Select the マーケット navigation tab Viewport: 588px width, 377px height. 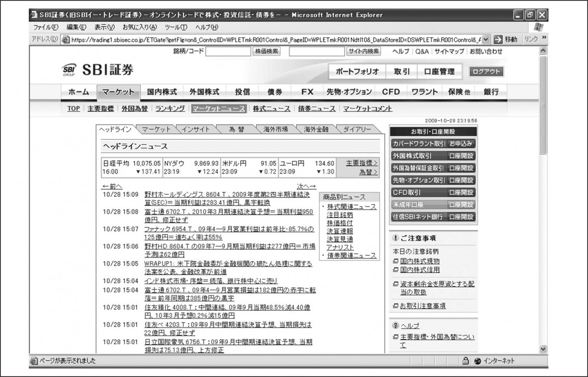pos(119,92)
